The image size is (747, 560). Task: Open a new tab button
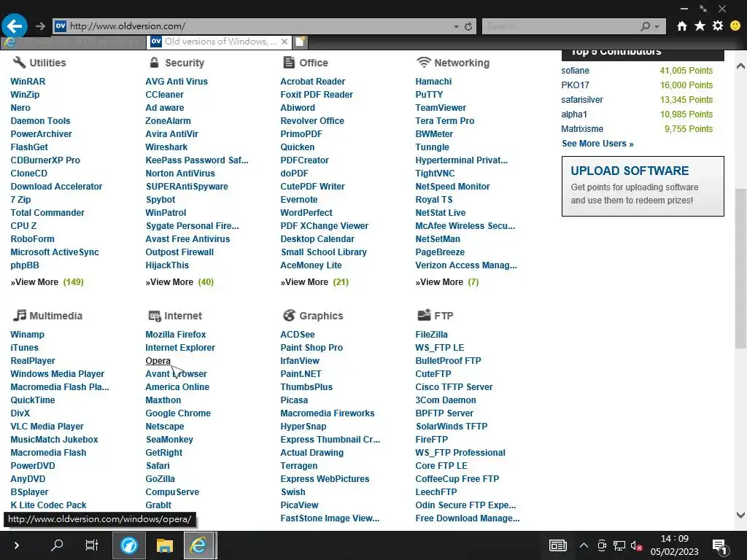coord(300,42)
